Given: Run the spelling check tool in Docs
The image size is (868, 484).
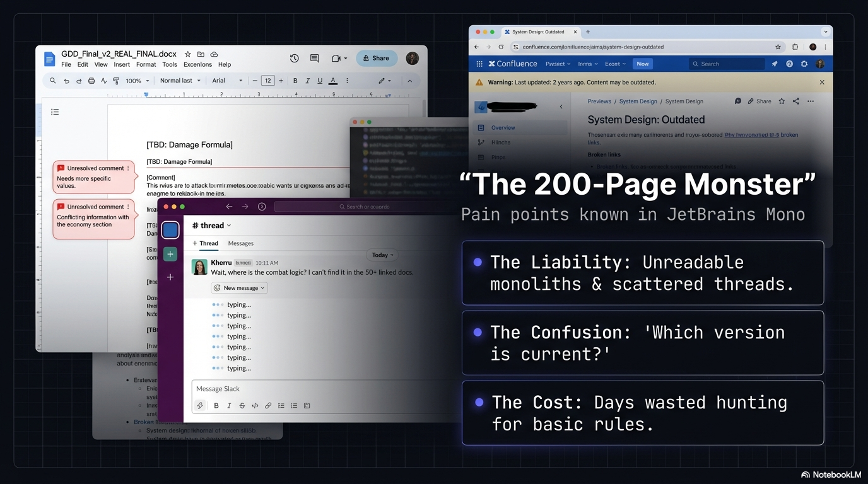Looking at the screenshot, I should point(104,81).
